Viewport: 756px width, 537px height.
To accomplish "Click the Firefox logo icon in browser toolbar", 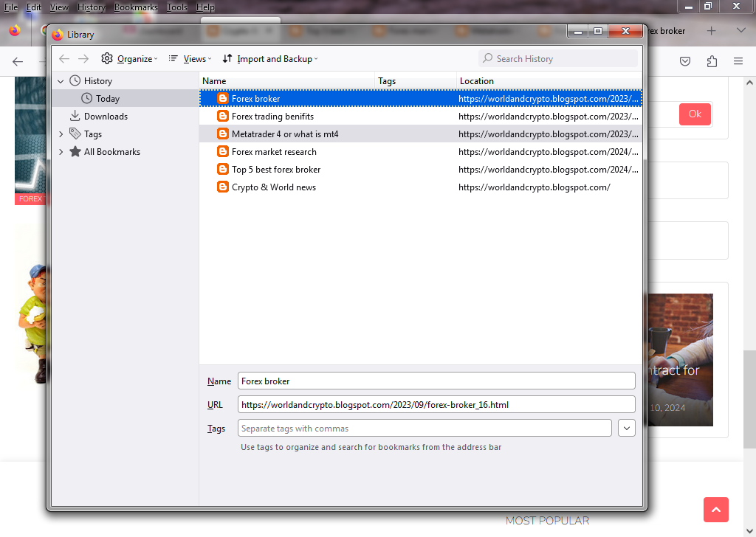I will (x=15, y=30).
